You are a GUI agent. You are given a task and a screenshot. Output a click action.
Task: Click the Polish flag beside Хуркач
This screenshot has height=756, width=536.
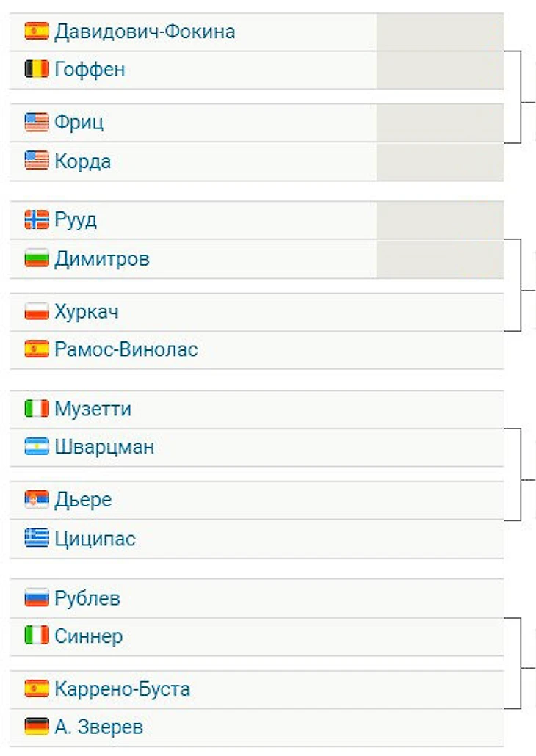pyautogui.click(x=37, y=311)
